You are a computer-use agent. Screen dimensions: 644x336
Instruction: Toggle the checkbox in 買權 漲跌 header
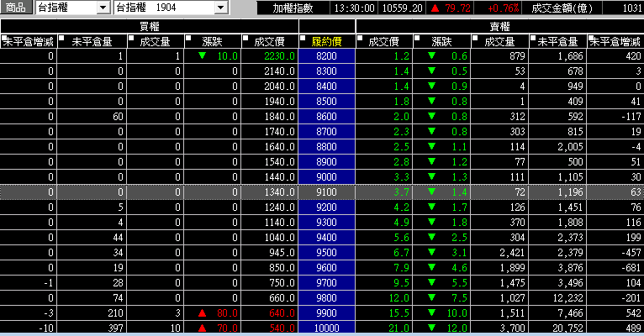click(x=188, y=38)
